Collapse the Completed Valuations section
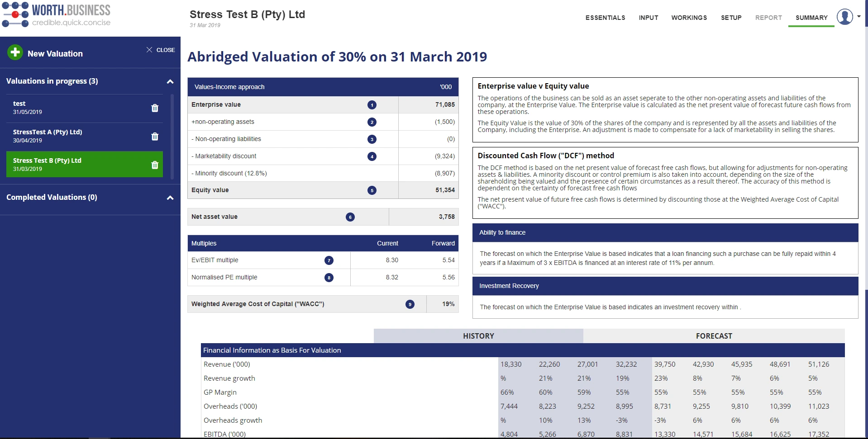This screenshot has height=439, width=868. click(x=170, y=198)
